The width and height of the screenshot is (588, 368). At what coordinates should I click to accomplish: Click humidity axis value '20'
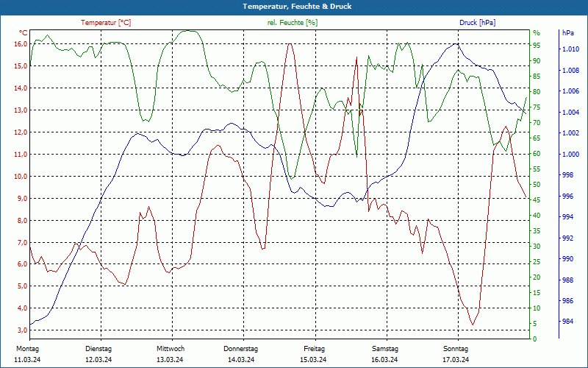click(537, 277)
